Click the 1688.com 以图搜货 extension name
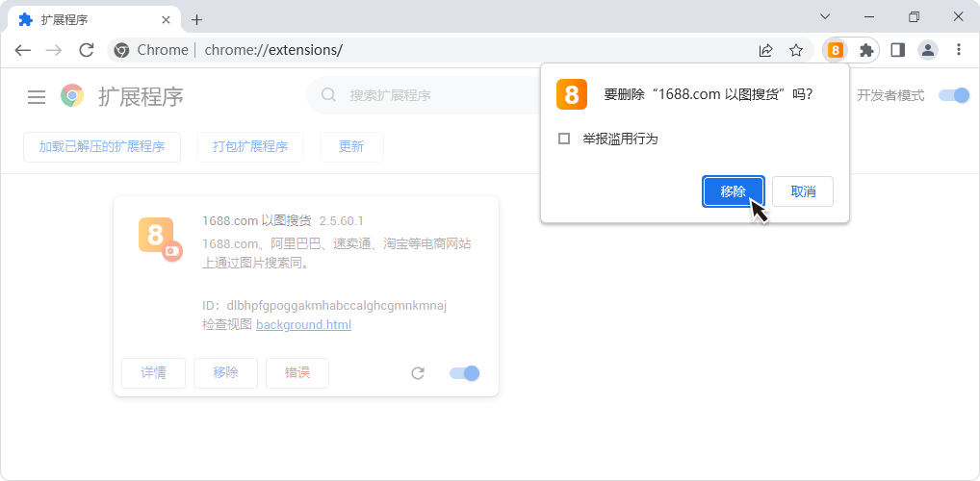Screen dimensions: 980x481 pos(257,220)
